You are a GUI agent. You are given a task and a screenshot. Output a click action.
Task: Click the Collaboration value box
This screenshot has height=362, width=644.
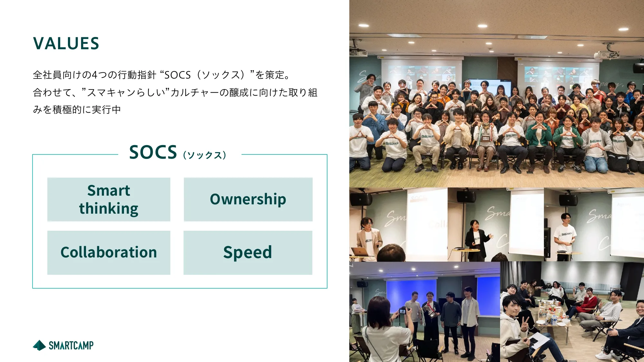click(109, 252)
